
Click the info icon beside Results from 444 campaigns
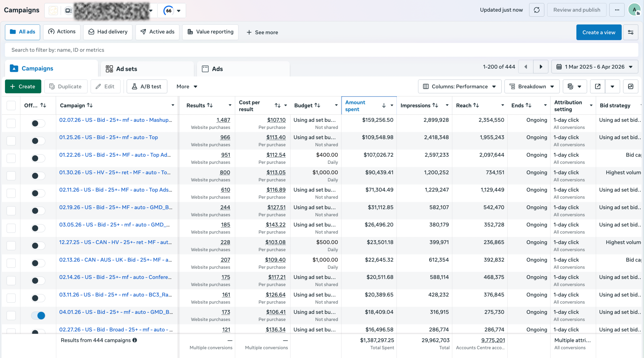135,340
